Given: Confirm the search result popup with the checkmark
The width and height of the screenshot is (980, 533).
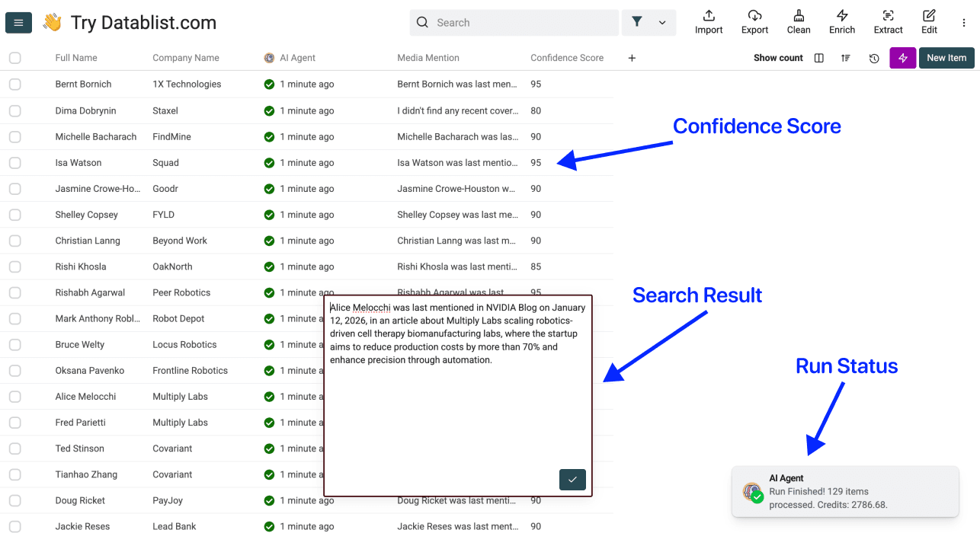Looking at the screenshot, I should [x=572, y=480].
